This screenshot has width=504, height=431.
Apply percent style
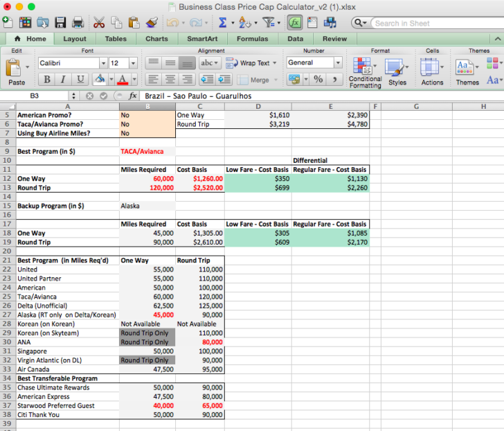[x=318, y=79]
